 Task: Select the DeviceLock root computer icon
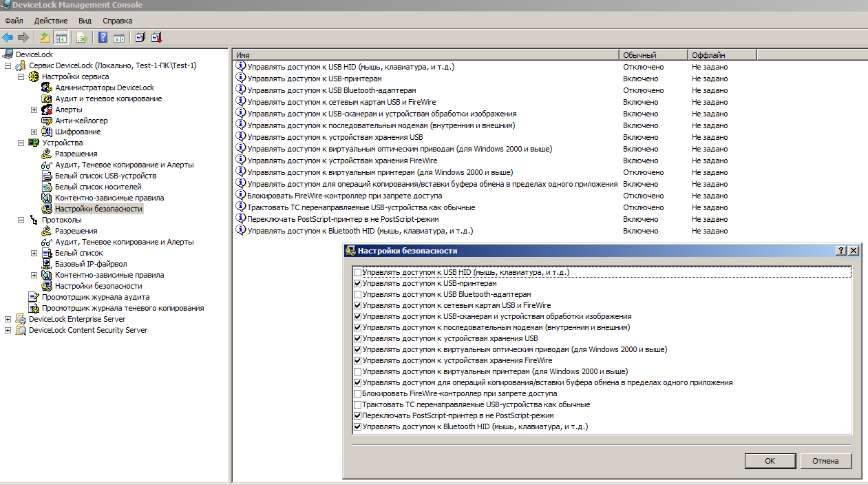pyautogui.click(x=8, y=54)
